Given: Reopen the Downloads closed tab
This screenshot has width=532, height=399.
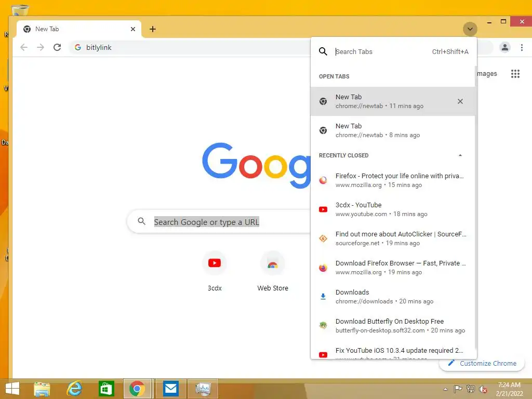Looking at the screenshot, I should tap(393, 297).
